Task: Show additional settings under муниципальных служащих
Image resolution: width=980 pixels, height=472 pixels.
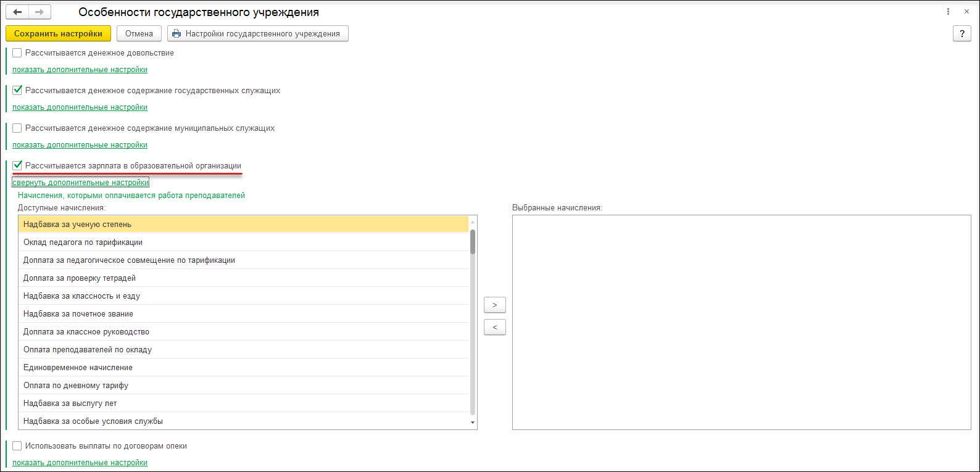Action: pyautogui.click(x=80, y=145)
